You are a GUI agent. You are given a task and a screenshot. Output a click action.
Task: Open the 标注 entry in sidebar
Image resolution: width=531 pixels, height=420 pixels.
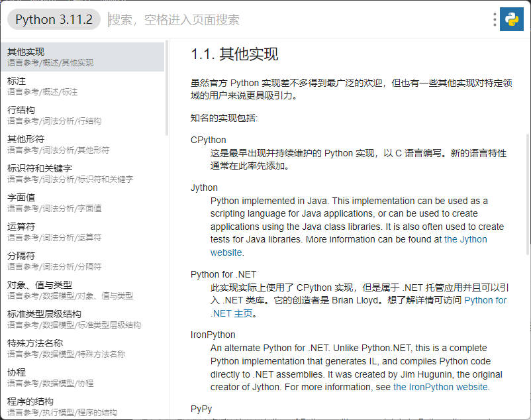pos(83,86)
